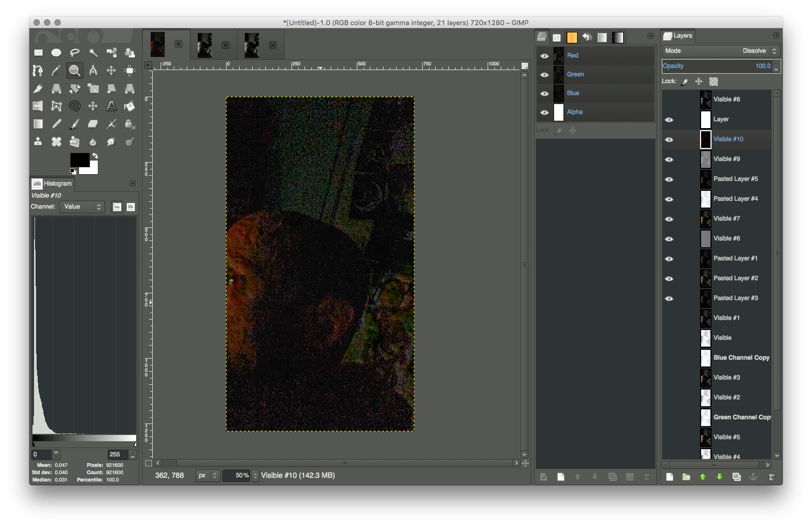The image size is (812, 527).
Task: Hide the layer named Layer
Action: pos(669,120)
